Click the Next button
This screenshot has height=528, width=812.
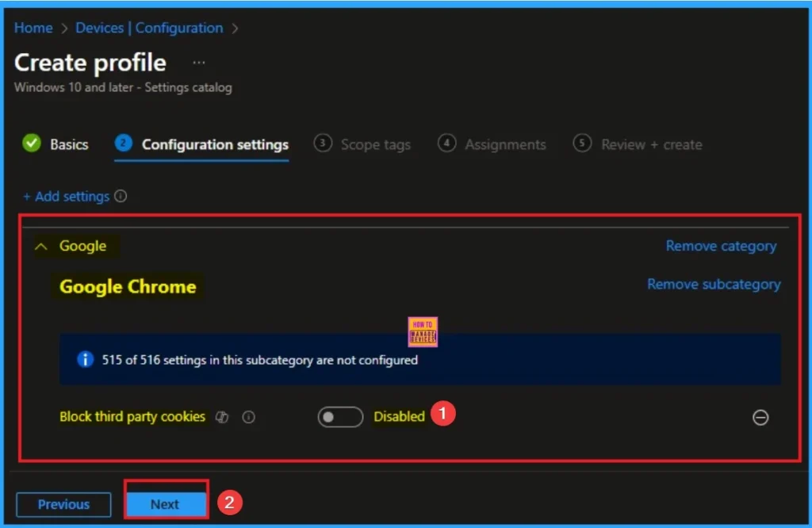click(165, 504)
